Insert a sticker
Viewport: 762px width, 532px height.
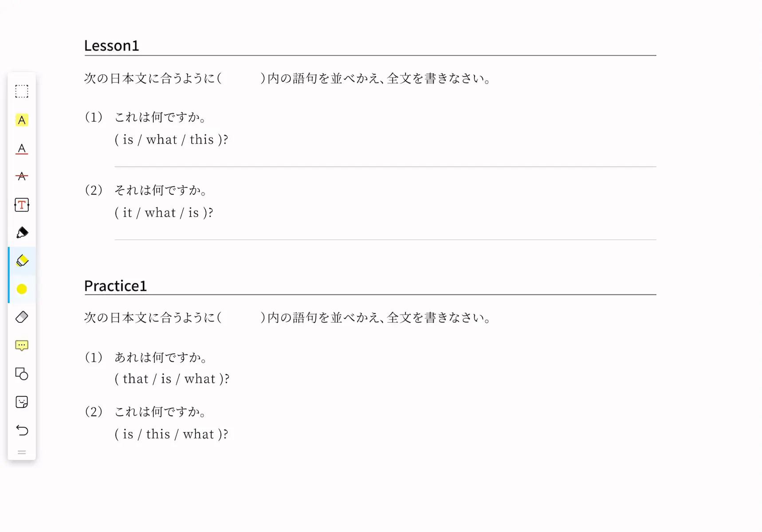22,402
